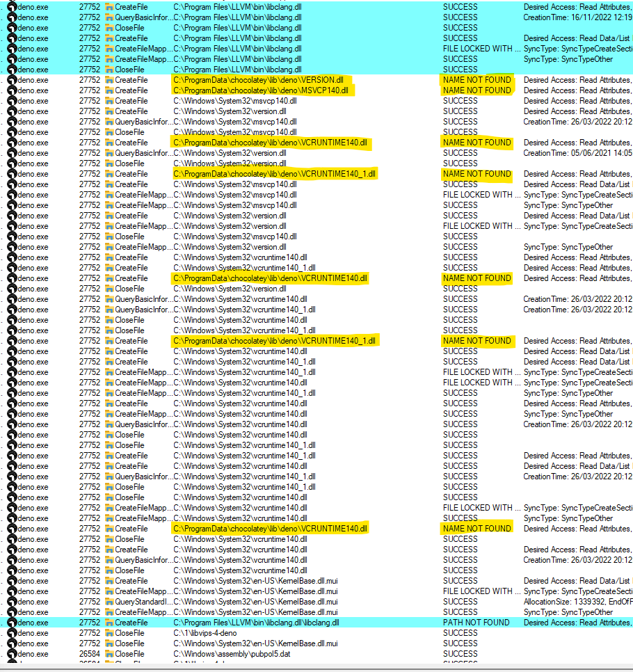
Task: Click the deno icon in the 05/06/2021 14:05 CreationTime row
Action: pyautogui.click(x=13, y=153)
